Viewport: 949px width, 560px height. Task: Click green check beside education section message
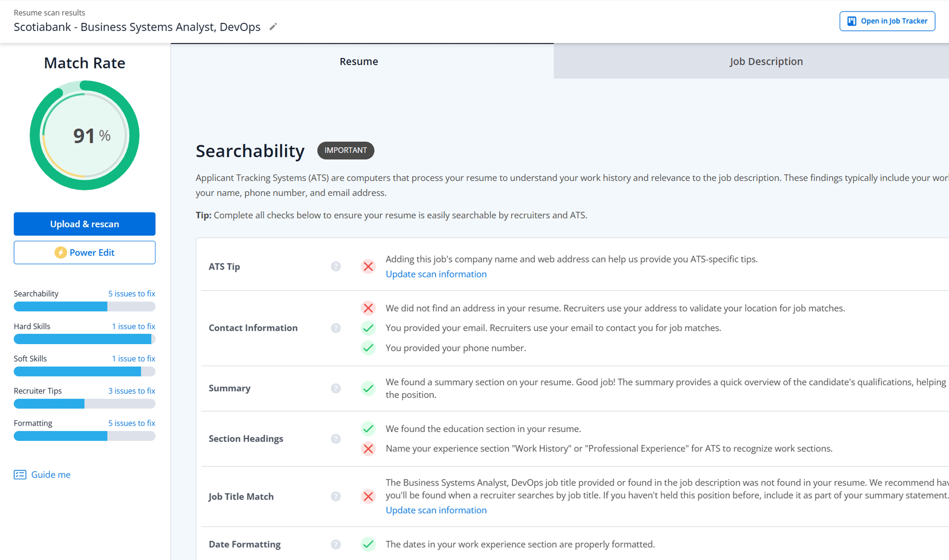pyautogui.click(x=368, y=429)
